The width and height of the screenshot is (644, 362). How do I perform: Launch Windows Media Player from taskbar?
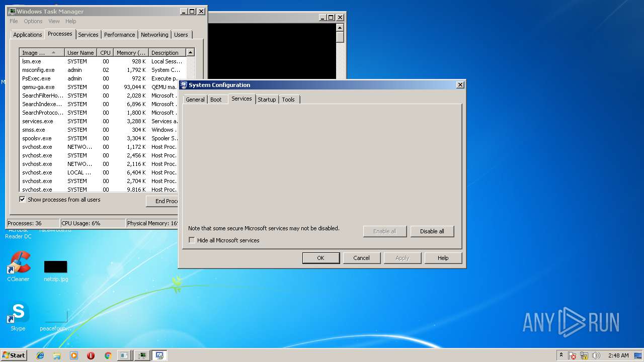pyautogui.click(x=74, y=355)
